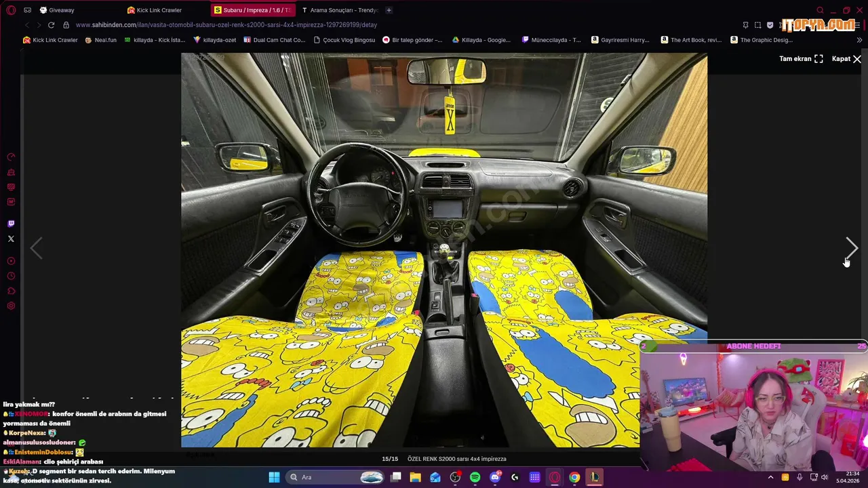Open Opera GX taskbar icon

555,477
